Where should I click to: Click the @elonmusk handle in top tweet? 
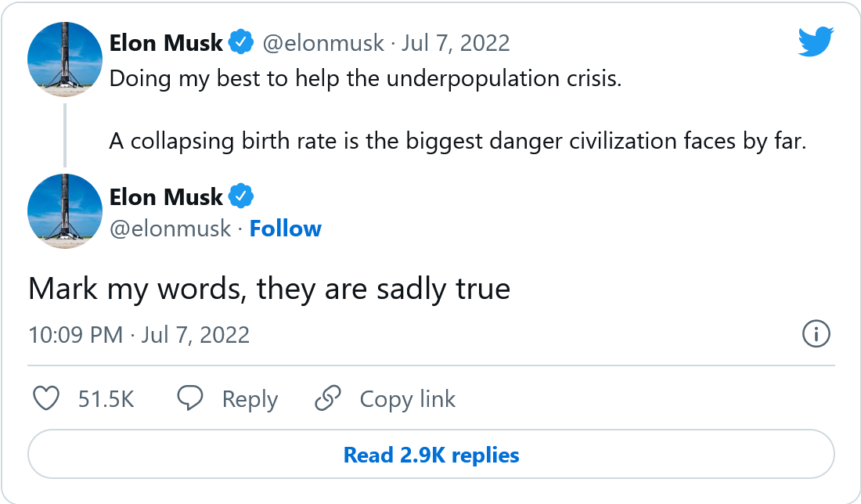click(x=322, y=42)
